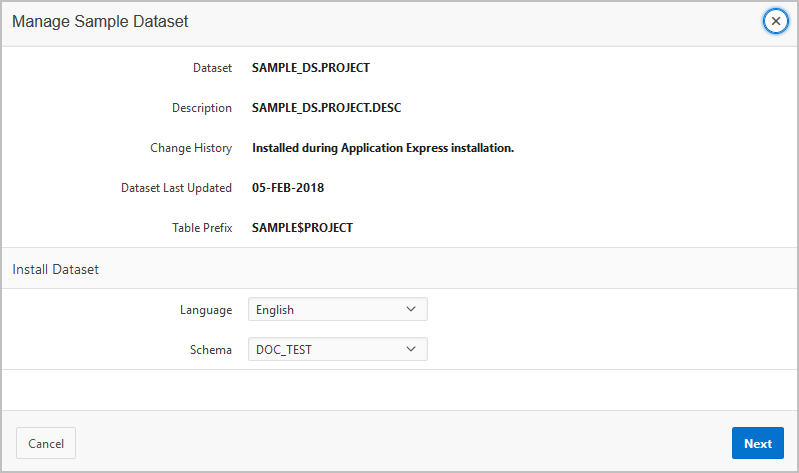Click the Language field label
The height and width of the screenshot is (473, 799).
coord(205,310)
